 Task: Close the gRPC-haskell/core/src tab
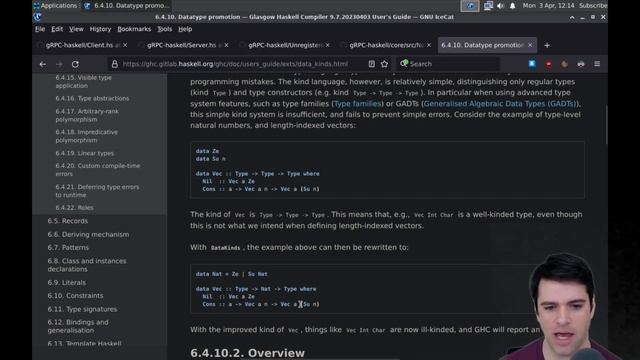(429, 45)
